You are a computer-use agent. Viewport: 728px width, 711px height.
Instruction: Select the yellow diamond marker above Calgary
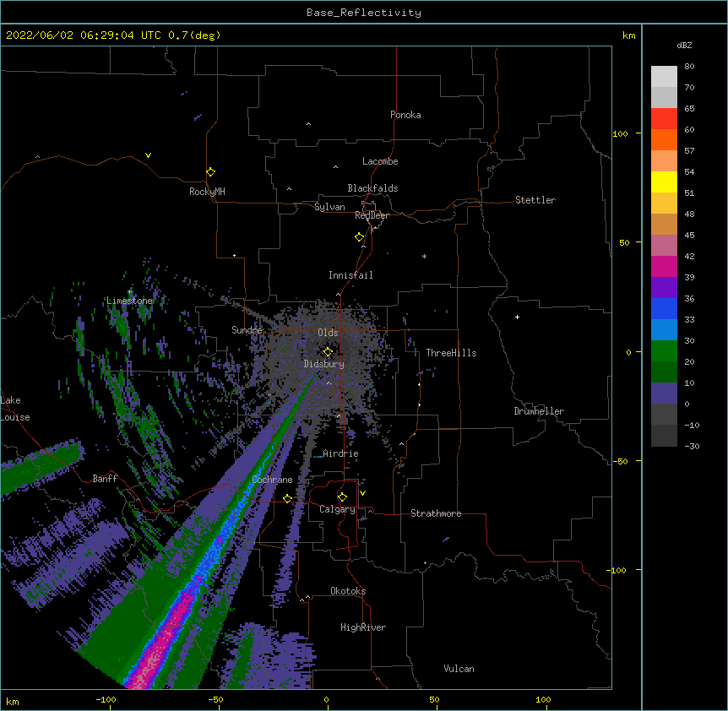(342, 497)
